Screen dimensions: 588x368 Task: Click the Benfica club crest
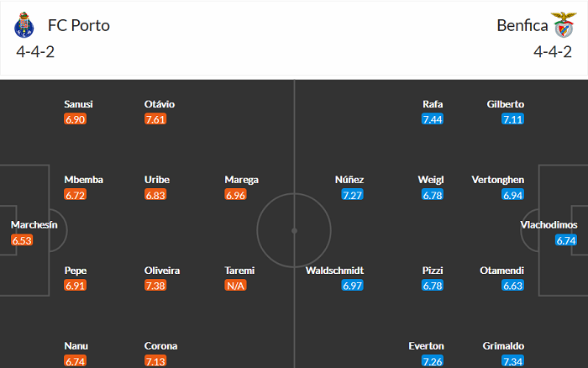tap(564, 26)
